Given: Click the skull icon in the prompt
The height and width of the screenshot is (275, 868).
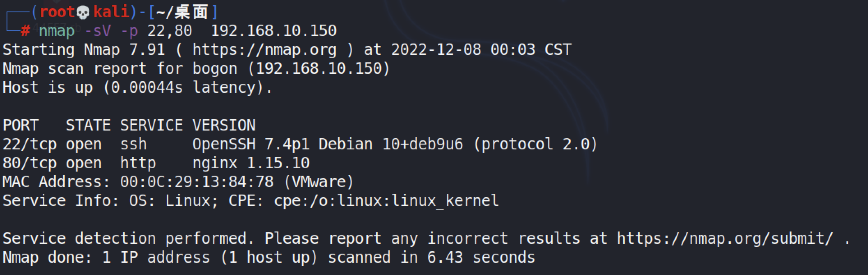Looking at the screenshot, I should [x=83, y=12].
